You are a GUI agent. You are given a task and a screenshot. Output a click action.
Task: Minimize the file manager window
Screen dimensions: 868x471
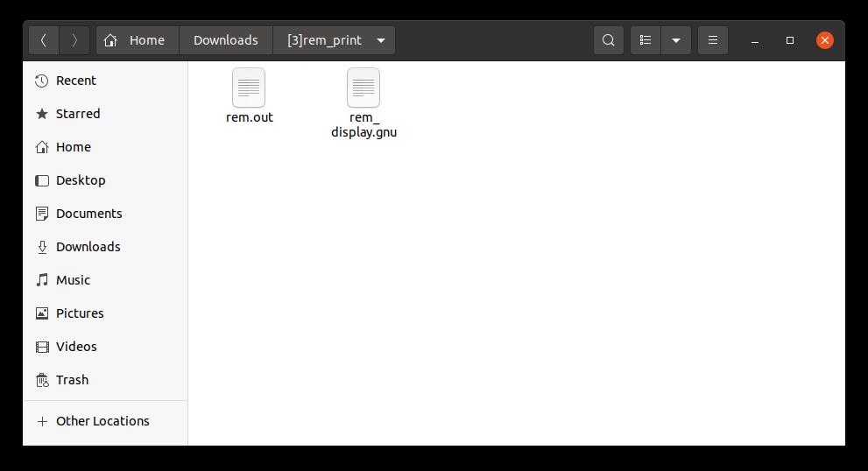[x=754, y=40]
